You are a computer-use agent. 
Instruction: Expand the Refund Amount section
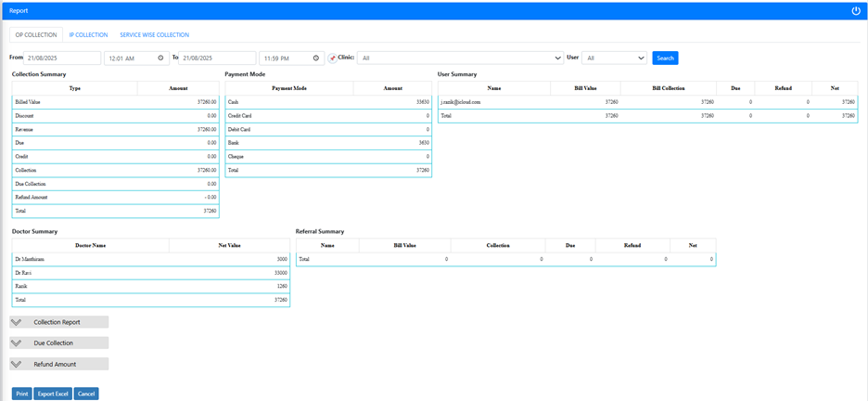point(55,365)
